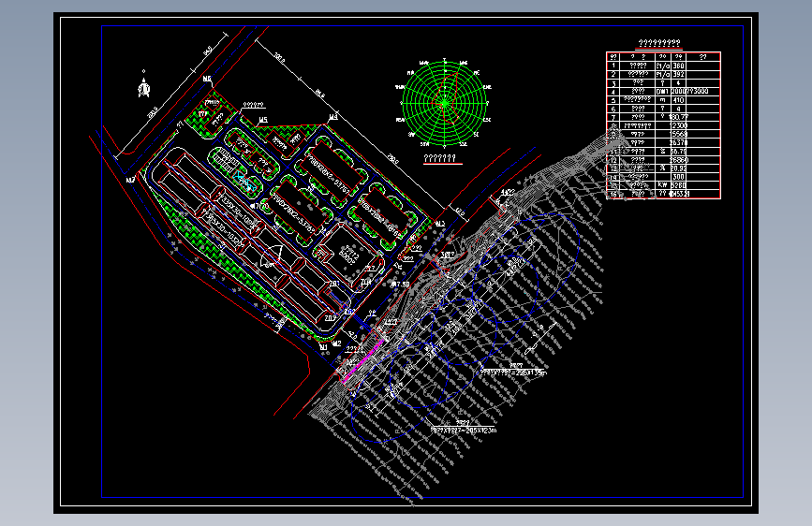Click the table cell with value 392
Image resolution: width=812 pixels, height=526 pixels.
point(679,74)
